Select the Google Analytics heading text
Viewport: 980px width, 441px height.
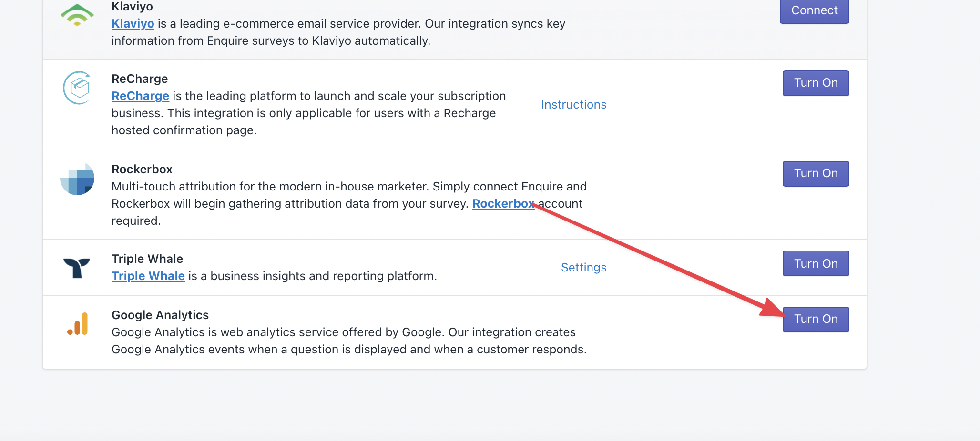160,315
